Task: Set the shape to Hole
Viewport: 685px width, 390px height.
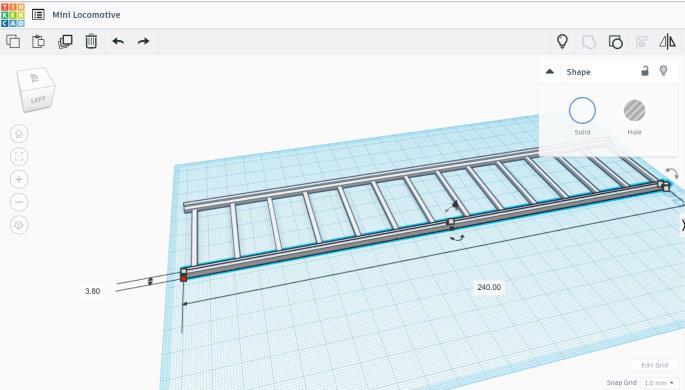Action: 634,110
